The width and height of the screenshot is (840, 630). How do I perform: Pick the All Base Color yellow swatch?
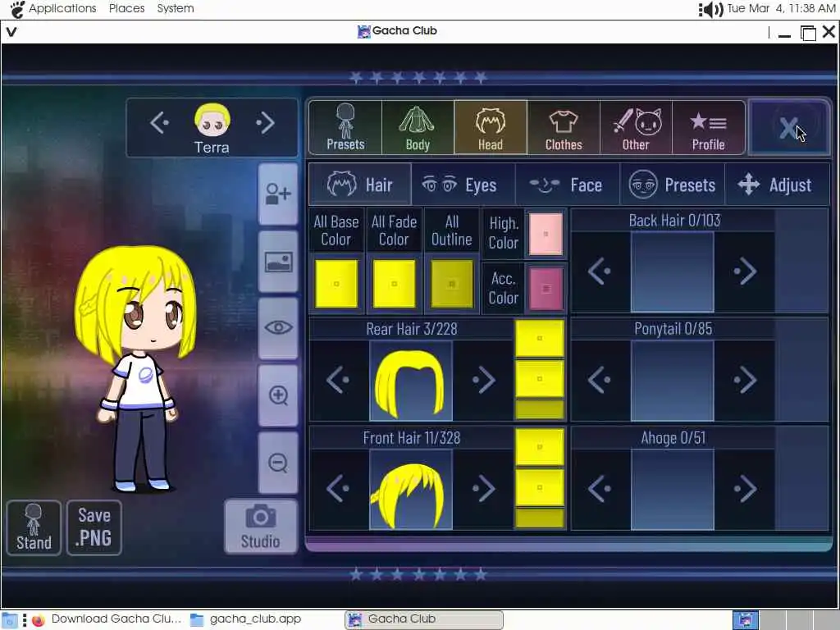(336, 284)
